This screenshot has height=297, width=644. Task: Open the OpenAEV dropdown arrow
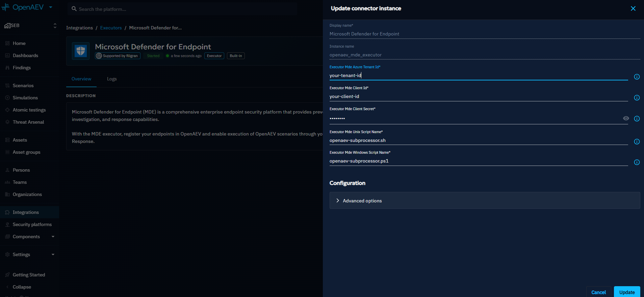point(51,7)
